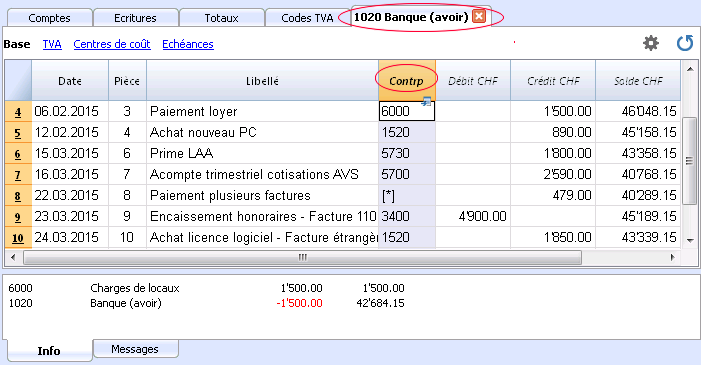Viewport: 701px width, 365px height.
Task: Select 'Paiement plusieurs factures' cell
Action: tap(262, 195)
